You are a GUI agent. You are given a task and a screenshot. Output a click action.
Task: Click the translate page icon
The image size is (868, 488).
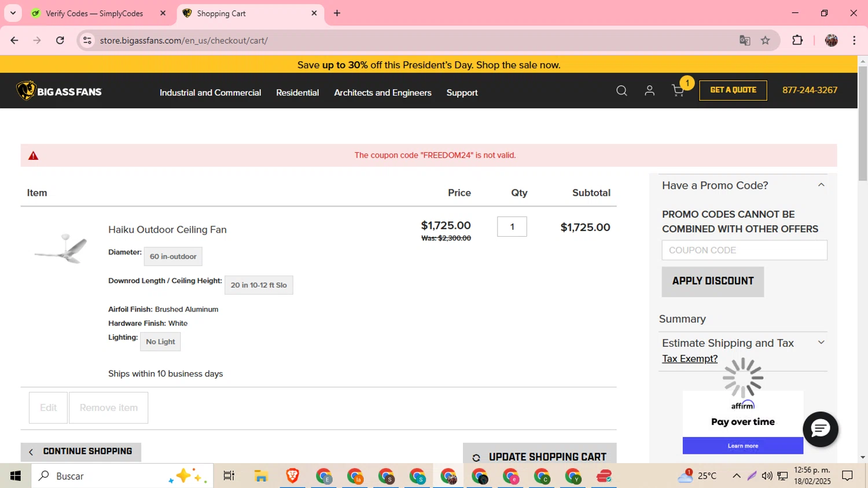tap(745, 41)
